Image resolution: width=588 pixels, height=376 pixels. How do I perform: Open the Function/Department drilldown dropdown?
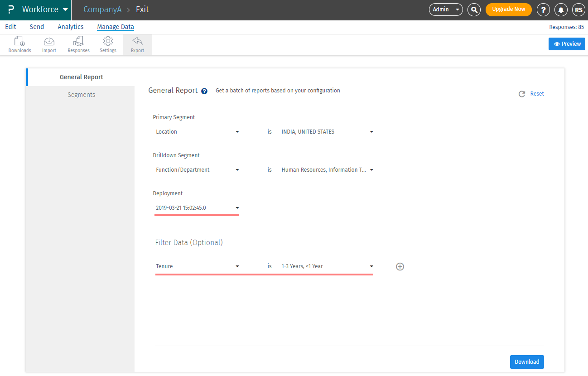click(x=198, y=170)
